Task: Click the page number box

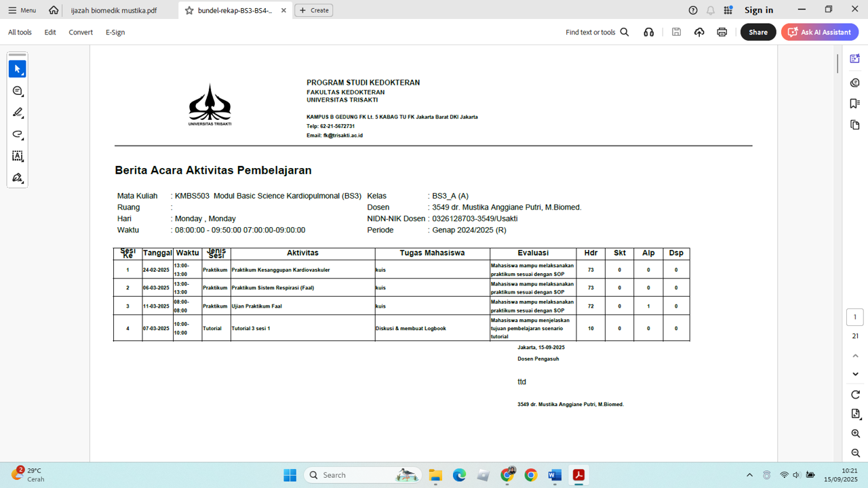Action: click(x=854, y=317)
